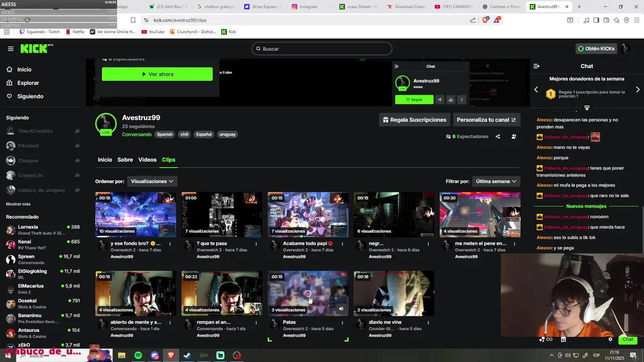This screenshot has height=362, width=644.
Task: Open options for 'me meten el pene' clip
Action: point(514,244)
